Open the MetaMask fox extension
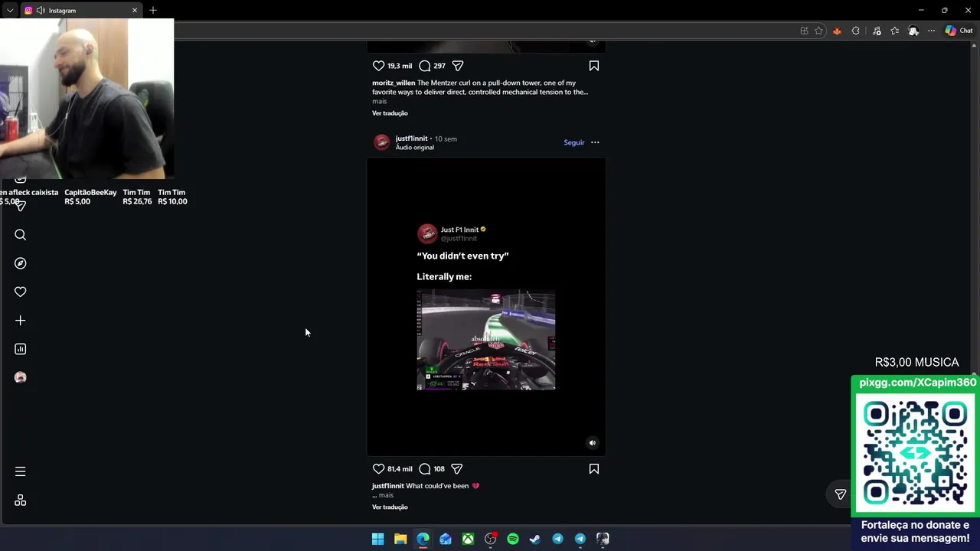Image resolution: width=980 pixels, height=551 pixels. (x=837, y=31)
